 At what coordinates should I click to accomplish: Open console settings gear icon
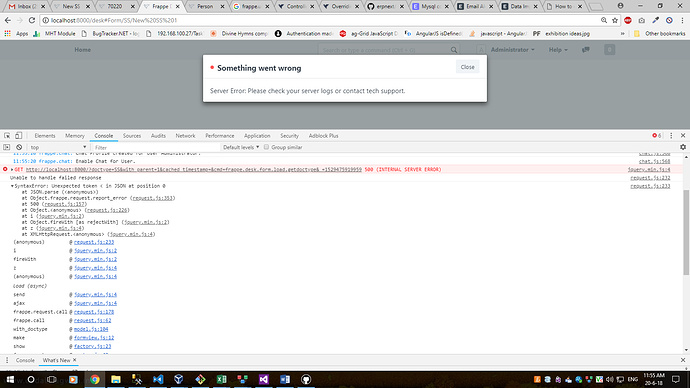point(683,147)
